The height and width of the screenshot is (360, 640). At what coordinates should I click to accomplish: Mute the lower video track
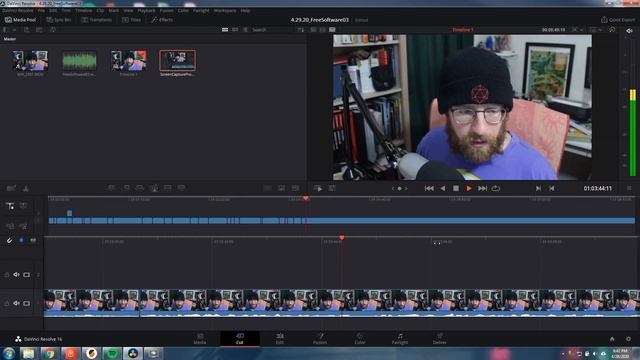[x=16, y=303]
